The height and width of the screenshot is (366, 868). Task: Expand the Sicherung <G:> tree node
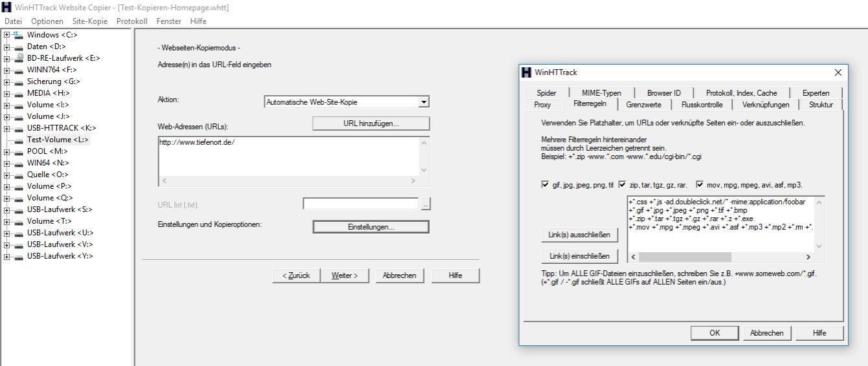[x=6, y=81]
